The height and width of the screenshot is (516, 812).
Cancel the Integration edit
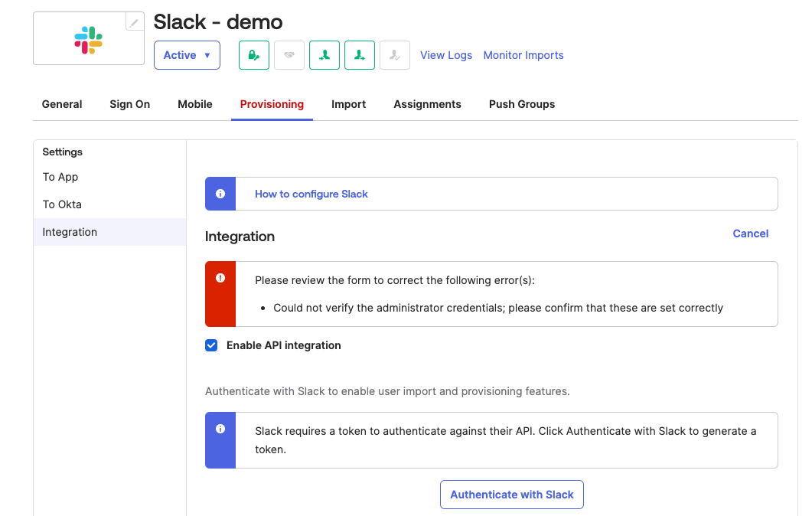pyautogui.click(x=750, y=234)
